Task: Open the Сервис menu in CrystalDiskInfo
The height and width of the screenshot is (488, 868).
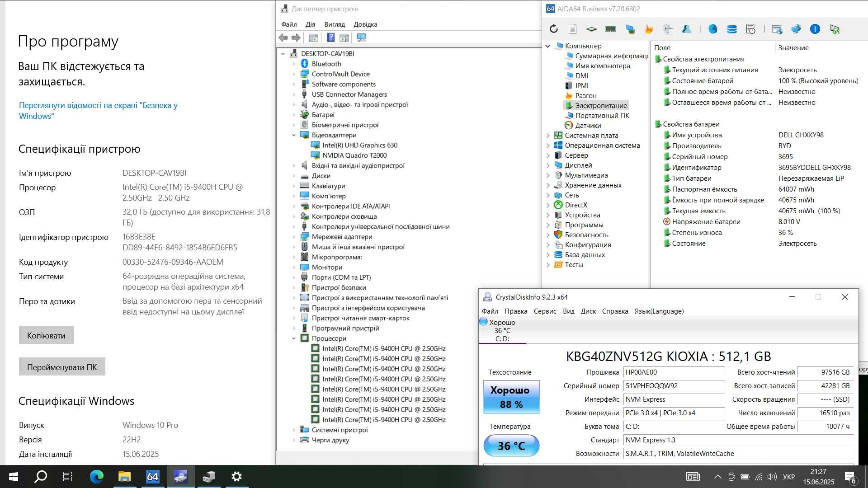Action: 545,311
